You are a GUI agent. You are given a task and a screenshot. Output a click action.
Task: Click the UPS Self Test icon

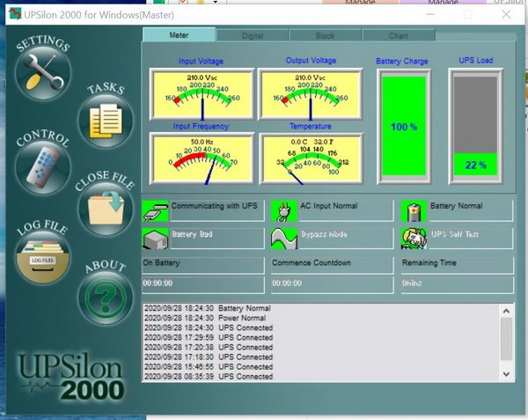point(414,239)
